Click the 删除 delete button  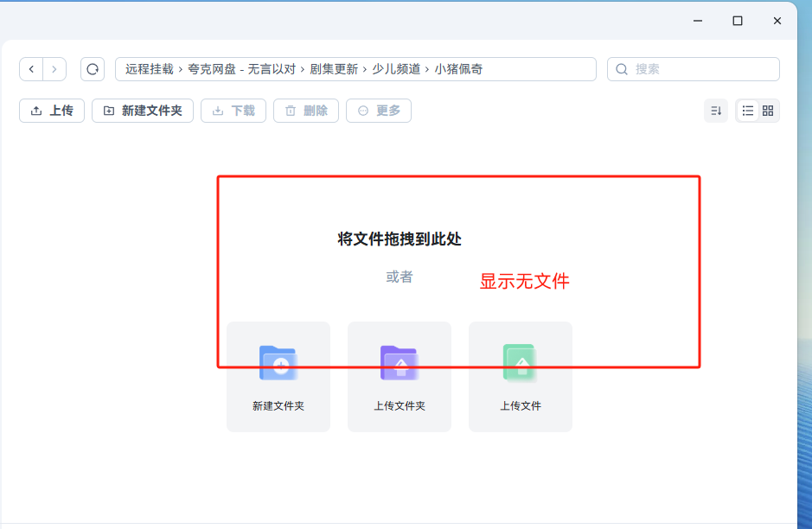(306, 111)
